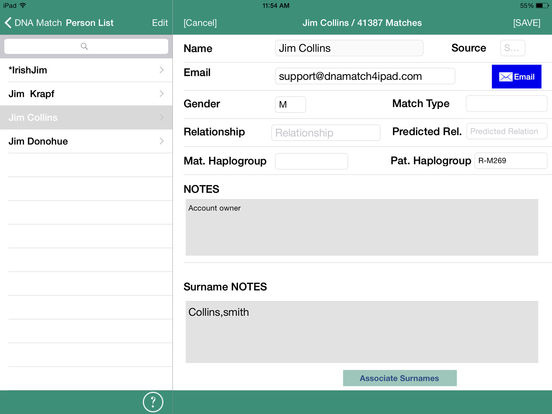Viewport: 552px width, 414px height.
Task: Tap the DNA Match back label
Action: (x=38, y=23)
